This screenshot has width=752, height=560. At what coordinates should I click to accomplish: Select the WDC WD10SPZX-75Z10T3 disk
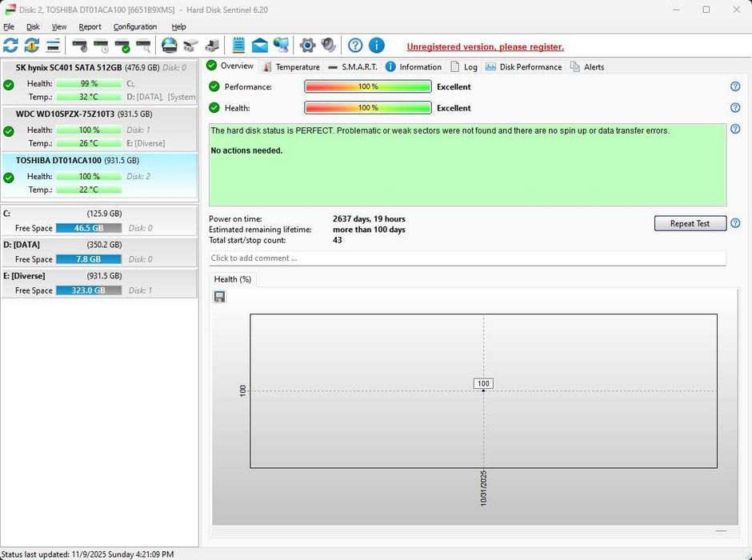point(100,129)
